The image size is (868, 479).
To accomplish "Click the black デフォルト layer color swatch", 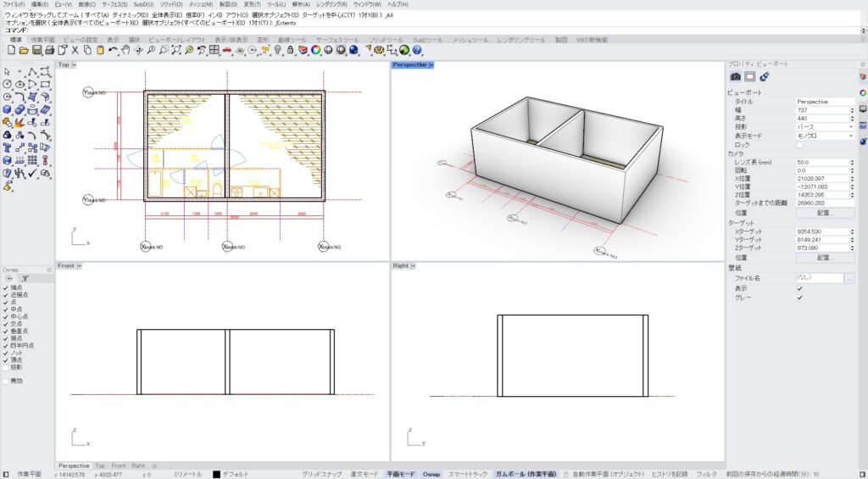I will point(216,474).
